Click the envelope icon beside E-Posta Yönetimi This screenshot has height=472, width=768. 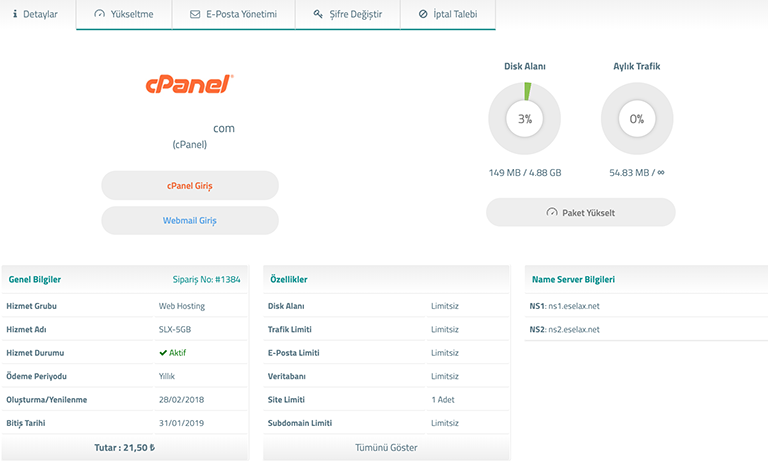pyautogui.click(x=195, y=14)
